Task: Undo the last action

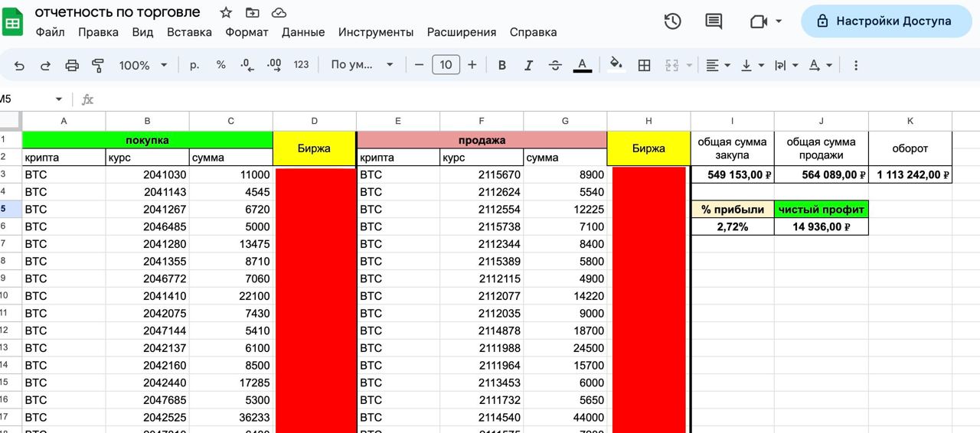Action: pos(19,65)
